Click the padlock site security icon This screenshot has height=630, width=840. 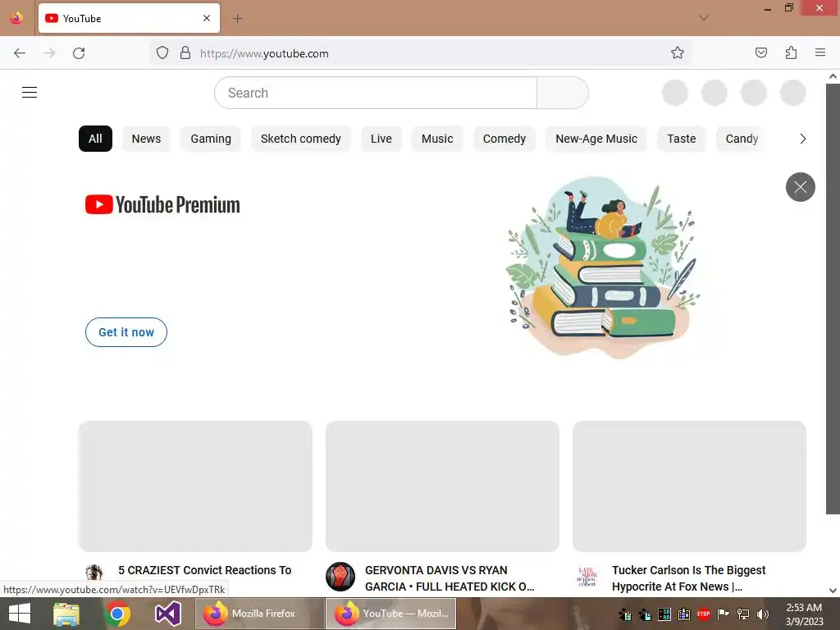click(185, 53)
